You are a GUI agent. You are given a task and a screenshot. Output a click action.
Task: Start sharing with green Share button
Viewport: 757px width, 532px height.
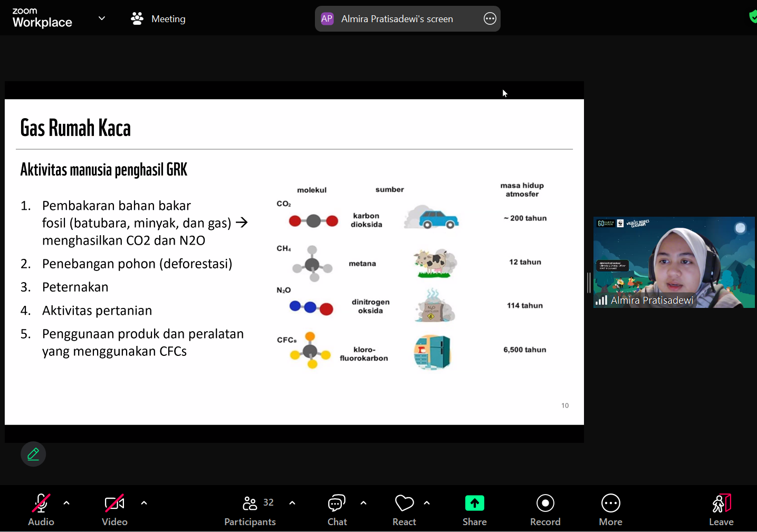pyautogui.click(x=474, y=509)
